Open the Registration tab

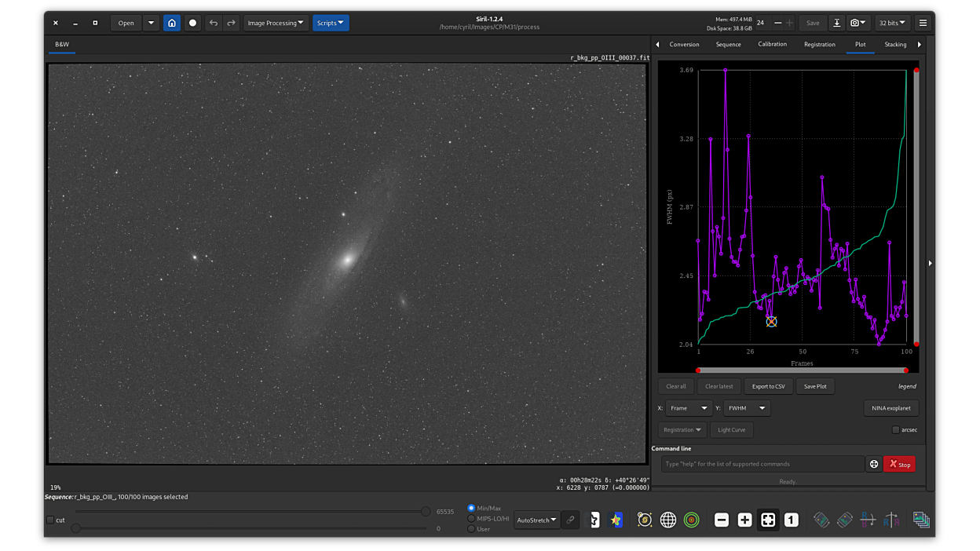pos(819,45)
